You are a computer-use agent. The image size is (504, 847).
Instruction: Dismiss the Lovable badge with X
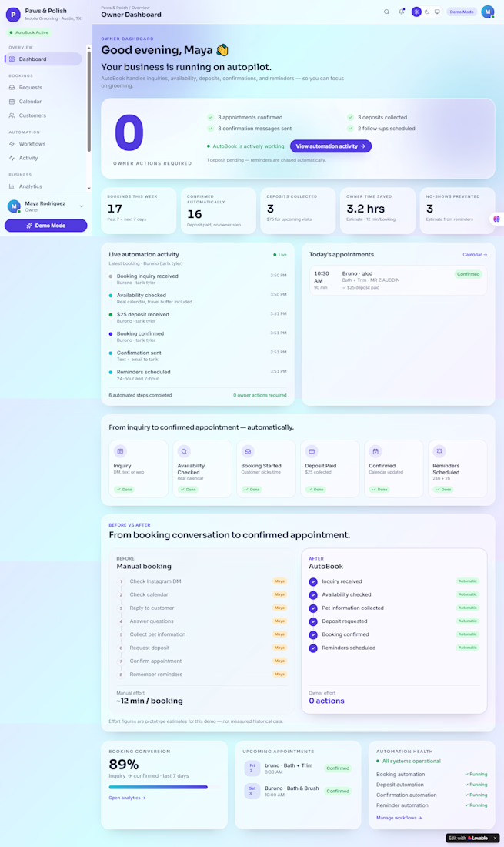tap(496, 839)
